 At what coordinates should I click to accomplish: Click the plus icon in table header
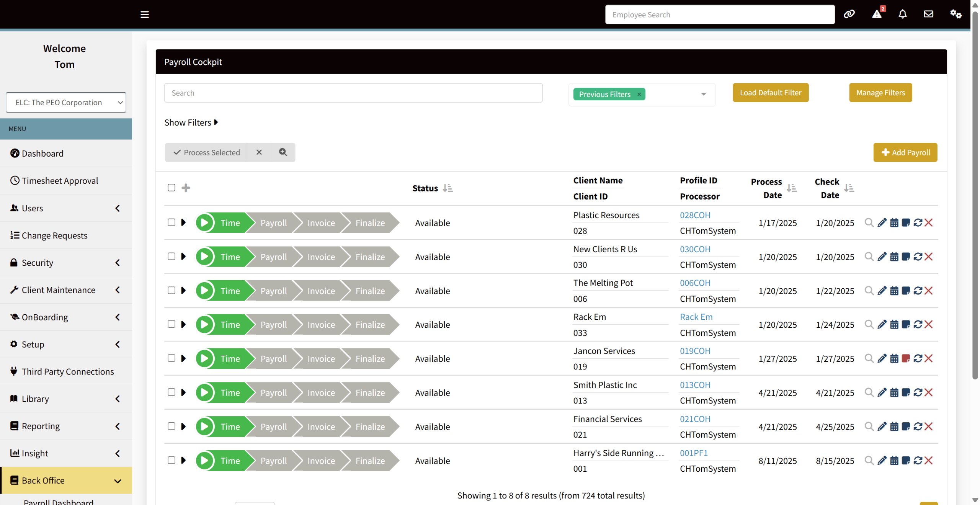(x=186, y=188)
